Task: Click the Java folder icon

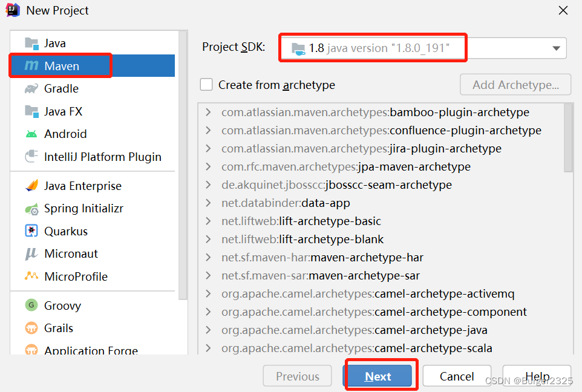Action: [31, 44]
